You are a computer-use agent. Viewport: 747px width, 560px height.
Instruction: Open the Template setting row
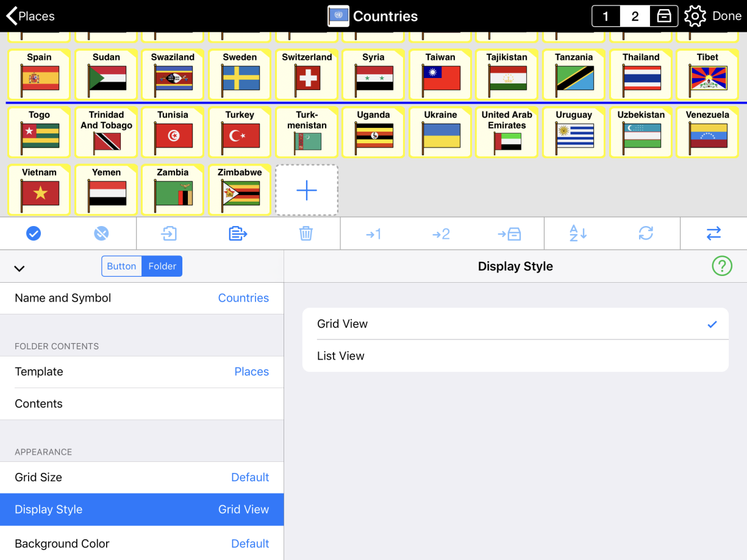point(141,372)
